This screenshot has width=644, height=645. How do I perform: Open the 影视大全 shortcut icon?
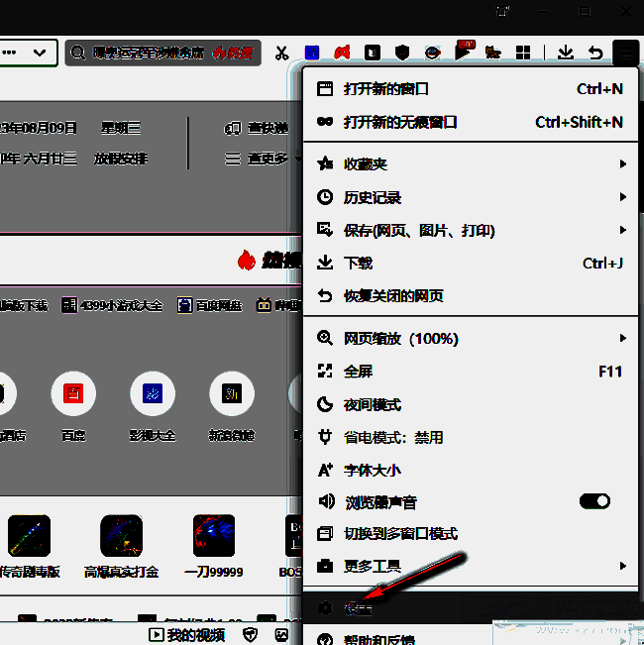(x=153, y=393)
